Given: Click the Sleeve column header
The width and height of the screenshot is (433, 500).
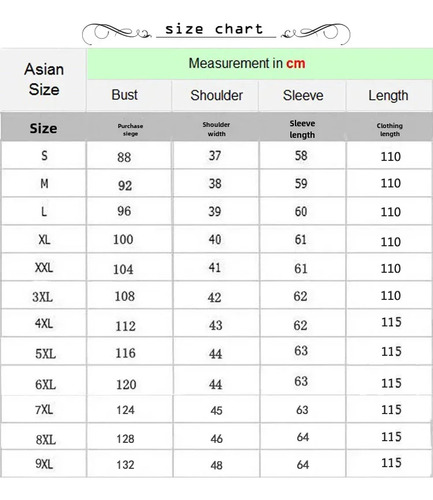Looking at the screenshot, I should coord(303,95).
